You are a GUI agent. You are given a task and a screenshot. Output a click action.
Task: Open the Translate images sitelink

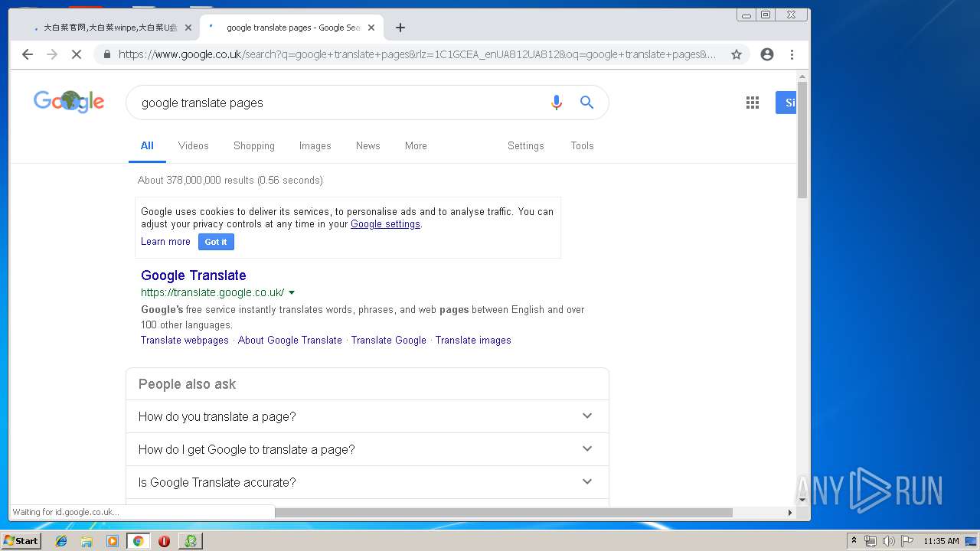click(x=473, y=341)
